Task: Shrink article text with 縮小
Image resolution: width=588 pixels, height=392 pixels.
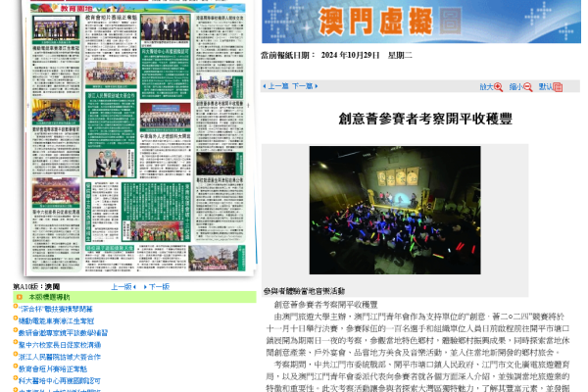Action: (x=516, y=87)
